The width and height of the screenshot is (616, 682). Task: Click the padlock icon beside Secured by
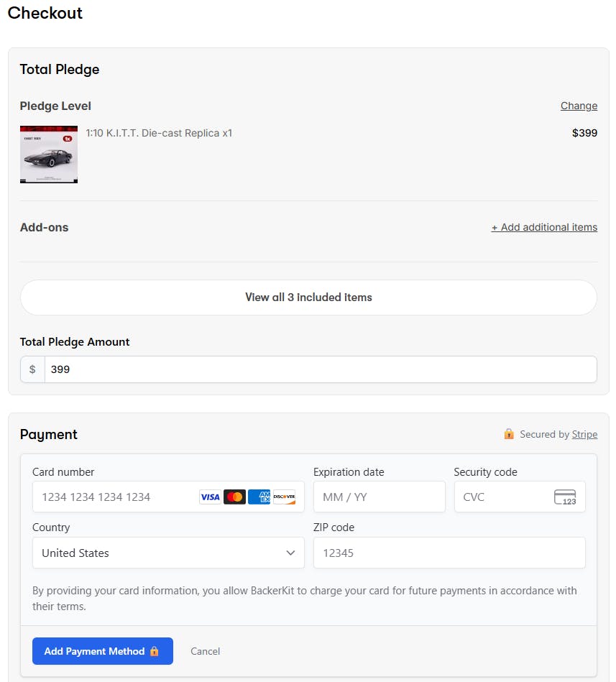pyautogui.click(x=509, y=434)
